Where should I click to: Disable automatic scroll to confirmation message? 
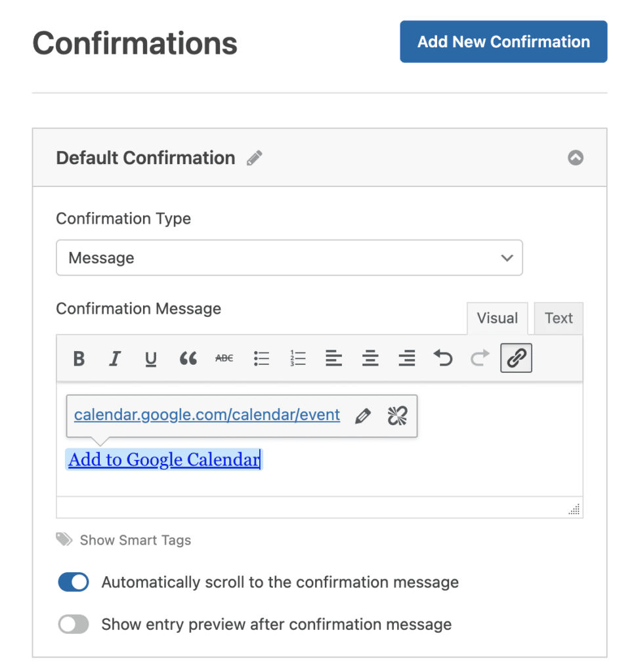click(x=74, y=582)
